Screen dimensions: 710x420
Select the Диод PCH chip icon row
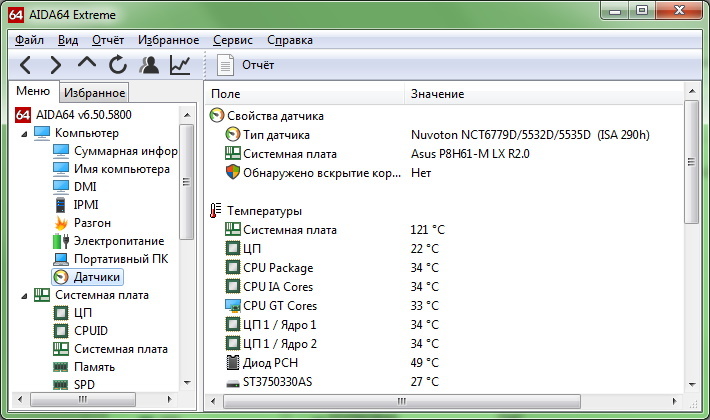click(x=233, y=363)
